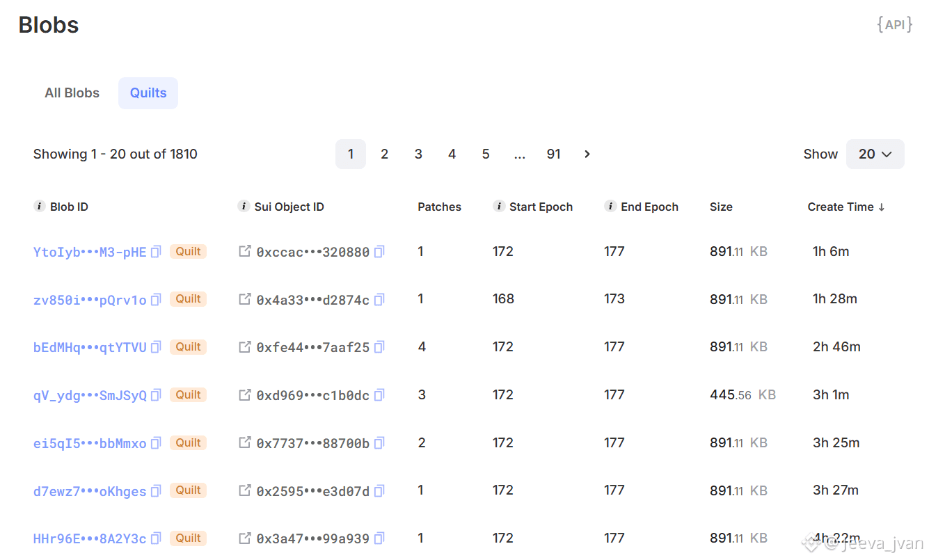The height and width of the screenshot is (560, 929).
Task: Select the Quilts tab
Action: click(148, 93)
